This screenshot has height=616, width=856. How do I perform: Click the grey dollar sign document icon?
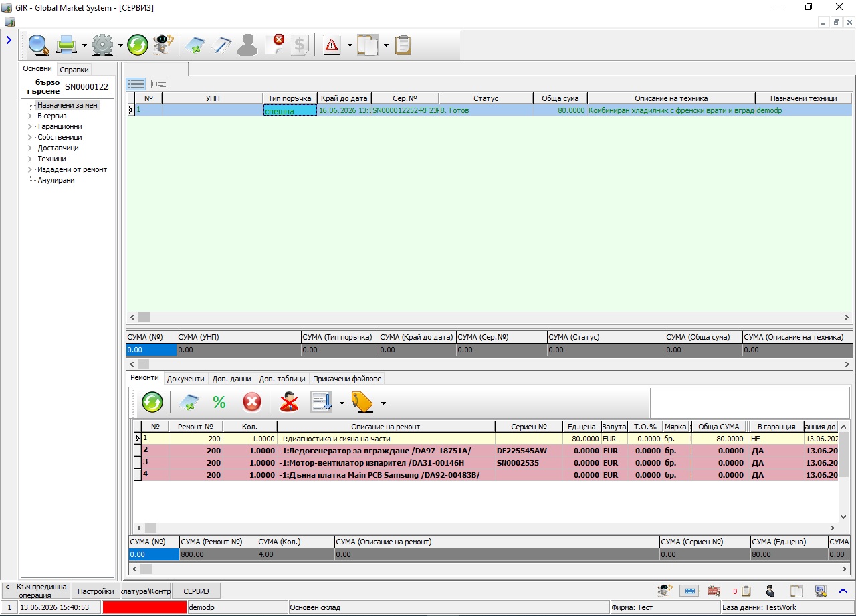coord(300,45)
